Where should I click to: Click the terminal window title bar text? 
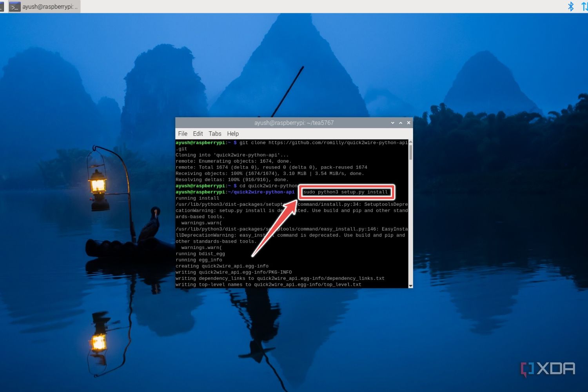pos(294,123)
